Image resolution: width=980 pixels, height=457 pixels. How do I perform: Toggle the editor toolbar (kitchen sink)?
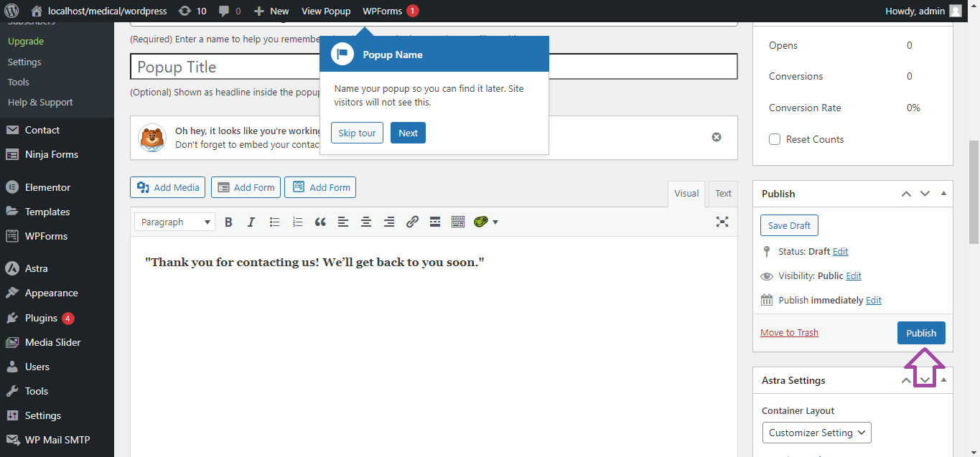coord(458,222)
